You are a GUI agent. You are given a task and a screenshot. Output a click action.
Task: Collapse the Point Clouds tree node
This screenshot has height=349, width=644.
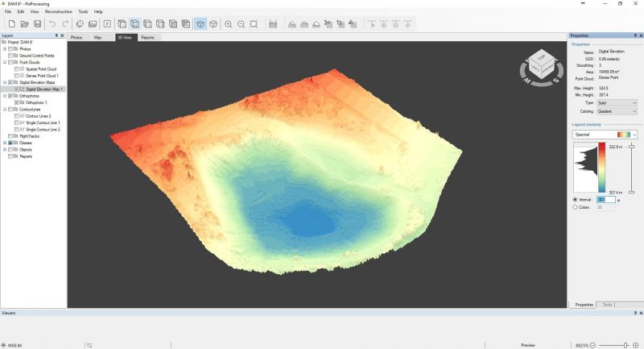4,62
